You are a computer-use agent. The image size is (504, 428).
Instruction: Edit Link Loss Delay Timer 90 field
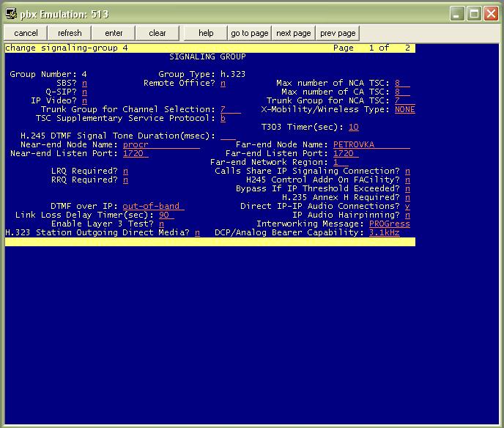click(x=166, y=215)
